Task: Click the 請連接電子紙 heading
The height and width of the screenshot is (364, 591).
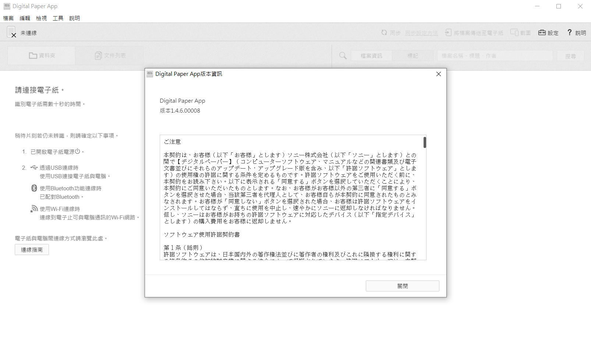Action: tap(39, 90)
